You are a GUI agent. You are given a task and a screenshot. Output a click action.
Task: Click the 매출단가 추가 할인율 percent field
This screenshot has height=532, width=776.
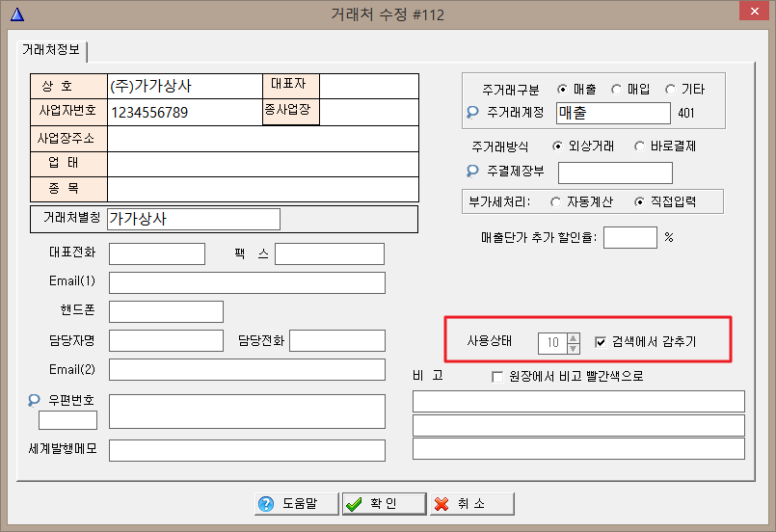click(630, 237)
